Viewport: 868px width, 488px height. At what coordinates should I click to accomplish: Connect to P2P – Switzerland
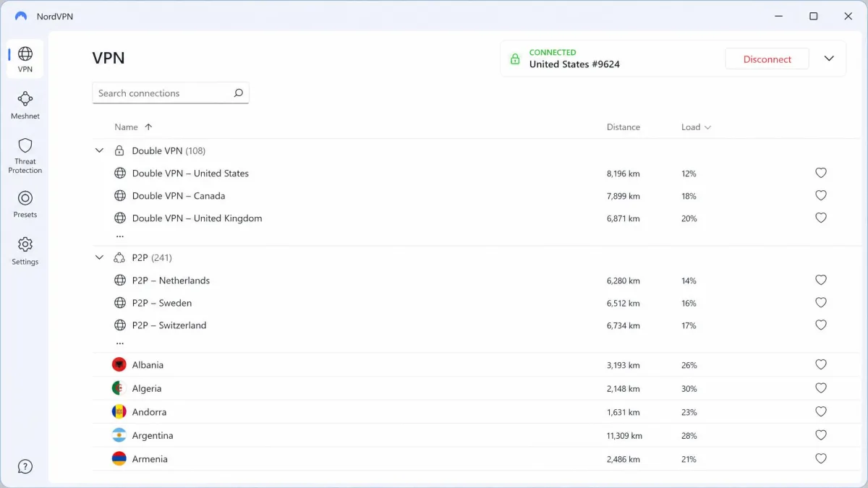click(x=169, y=325)
